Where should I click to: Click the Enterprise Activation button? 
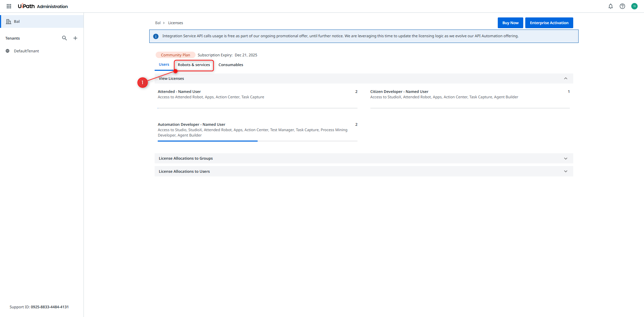pyautogui.click(x=549, y=23)
